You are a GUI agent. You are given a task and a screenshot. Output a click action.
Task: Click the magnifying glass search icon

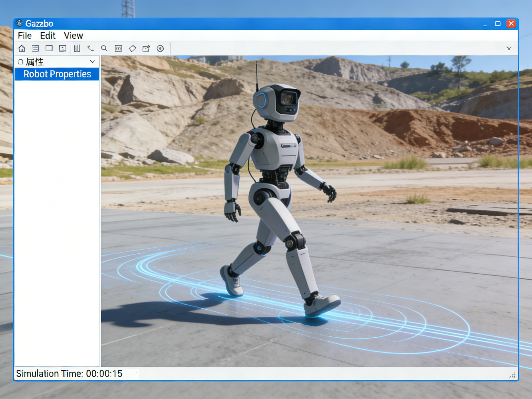pos(104,48)
